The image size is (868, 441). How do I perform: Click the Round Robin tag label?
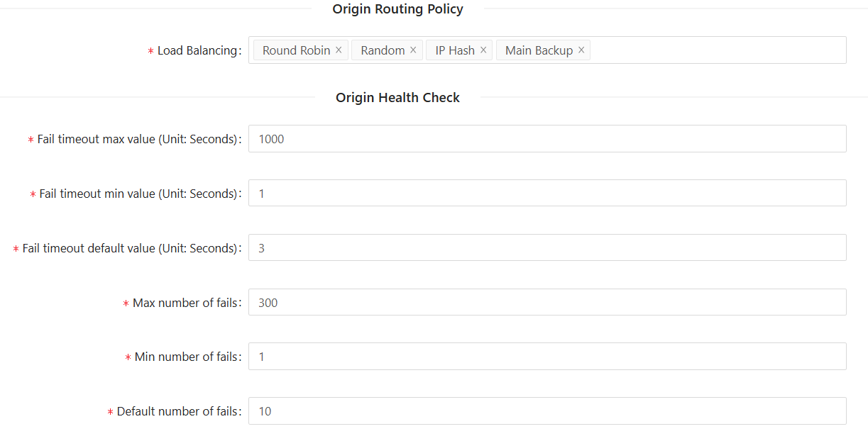(x=296, y=50)
